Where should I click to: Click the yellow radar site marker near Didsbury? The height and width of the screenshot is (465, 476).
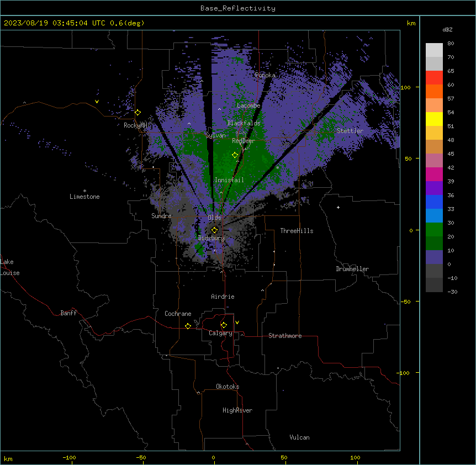point(214,230)
